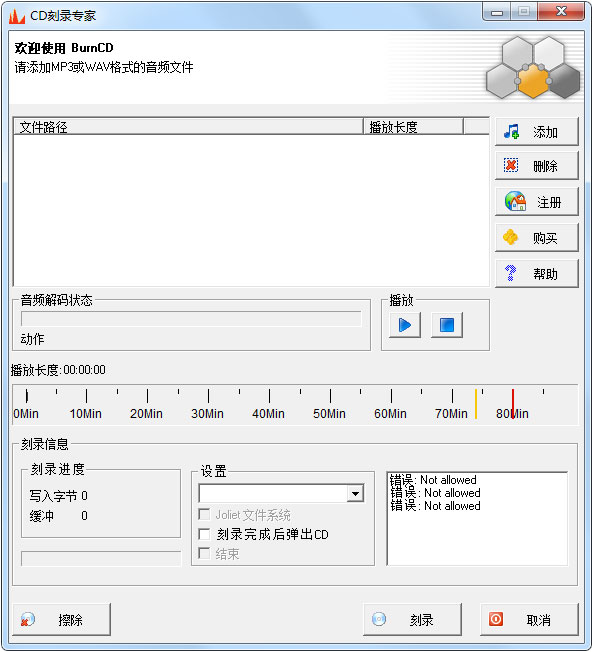Viewport: 593px width, 652px height.
Task: Stop playback with the blue square button
Action: pyautogui.click(x=447, y=325)
